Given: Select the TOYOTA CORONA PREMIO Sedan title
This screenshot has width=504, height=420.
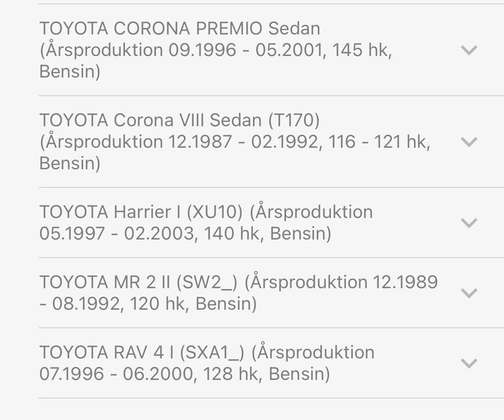Looking at the screenshot, I should (180, 28).
